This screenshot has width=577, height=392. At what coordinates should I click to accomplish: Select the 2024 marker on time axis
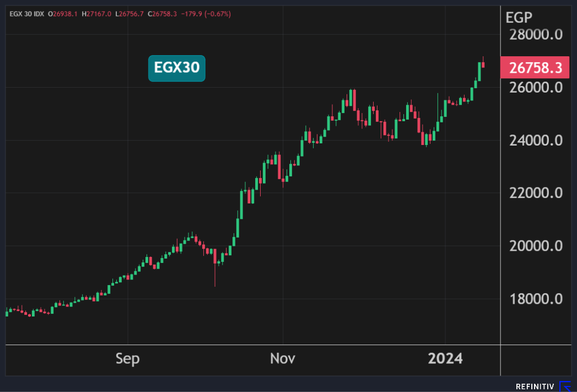(445, 359)
